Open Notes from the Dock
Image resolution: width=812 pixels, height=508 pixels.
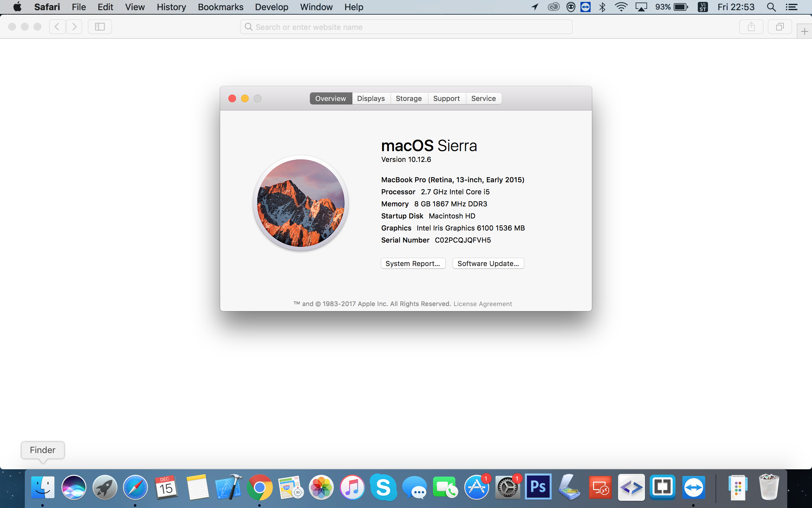(x=197, y=487)
